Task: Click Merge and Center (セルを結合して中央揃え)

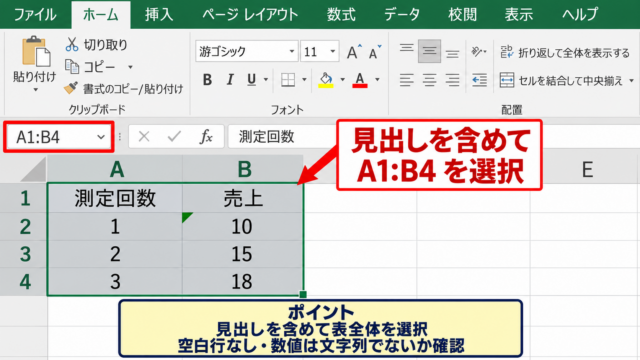Action: pyautogui.click(x=561, y=80)
